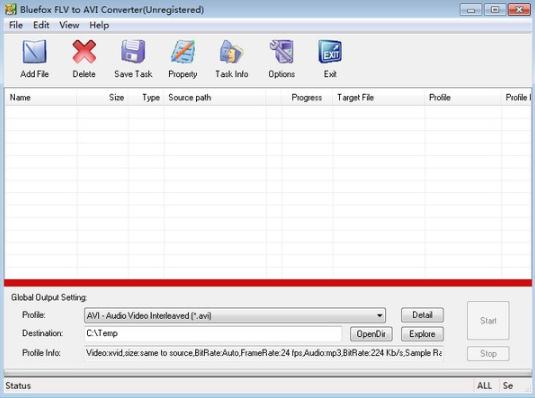535x398 pixels.
Task: Open the File menu
Action: 16,25
